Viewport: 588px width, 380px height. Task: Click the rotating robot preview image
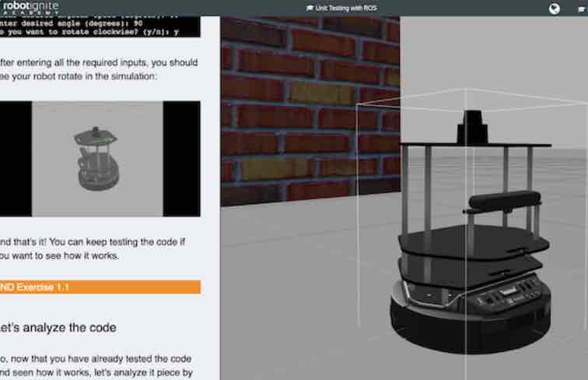point(97,158)
